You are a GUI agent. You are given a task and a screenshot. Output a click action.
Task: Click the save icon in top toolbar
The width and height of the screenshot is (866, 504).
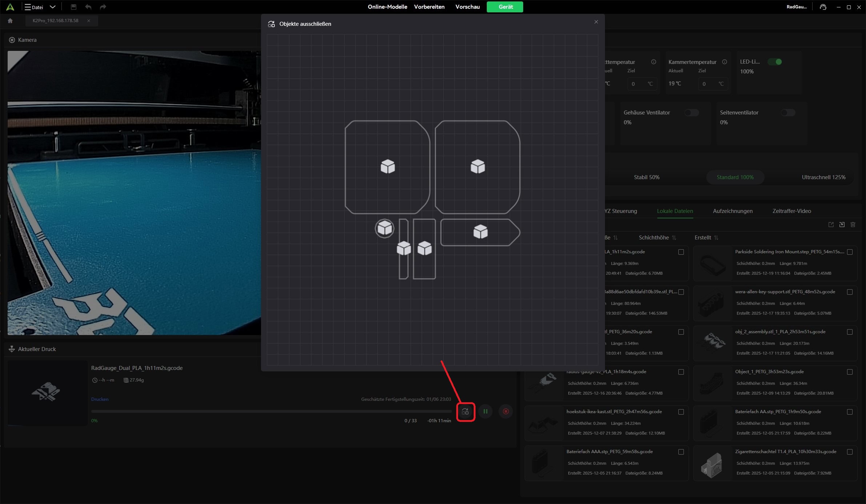[73, 7]
